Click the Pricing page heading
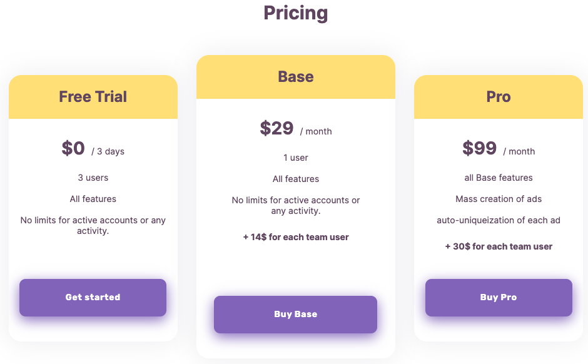The height and width of the screenshot is (364, 588). tap(295, 13)
